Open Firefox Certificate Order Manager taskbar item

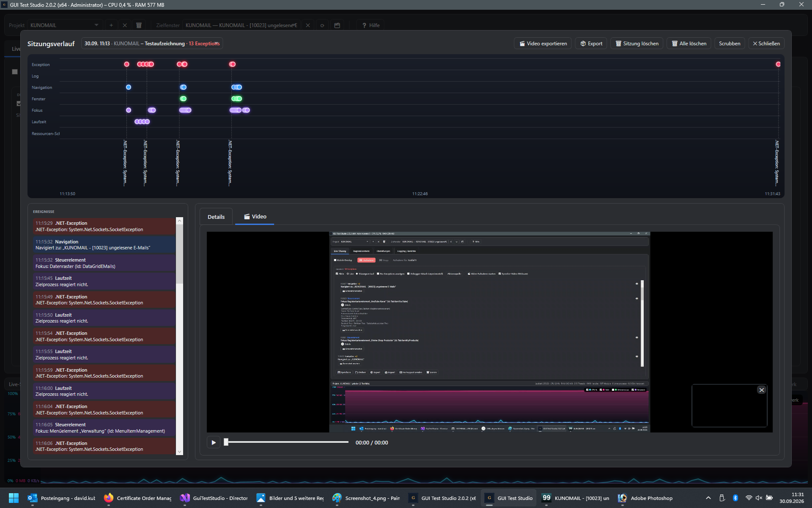pos(138,498)
